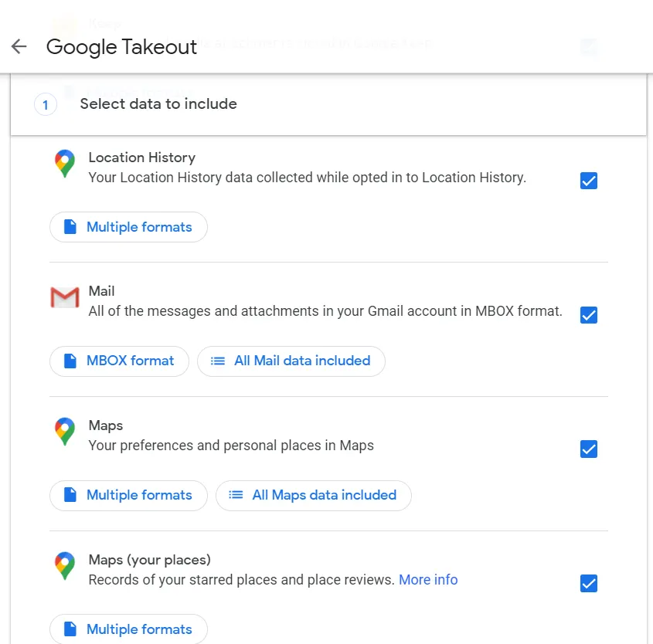Deselect the Maps checkbox

click(x=589, y=449)
